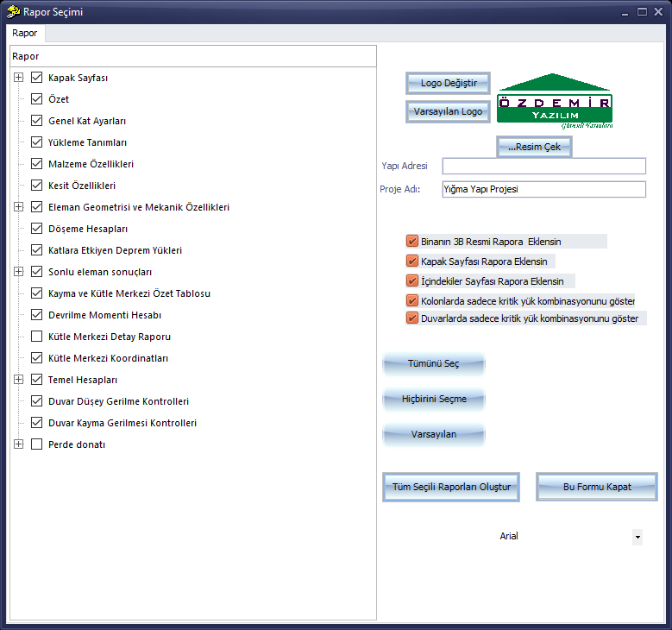Close the Rapor Seçimi window

click(x=658, y=12)
